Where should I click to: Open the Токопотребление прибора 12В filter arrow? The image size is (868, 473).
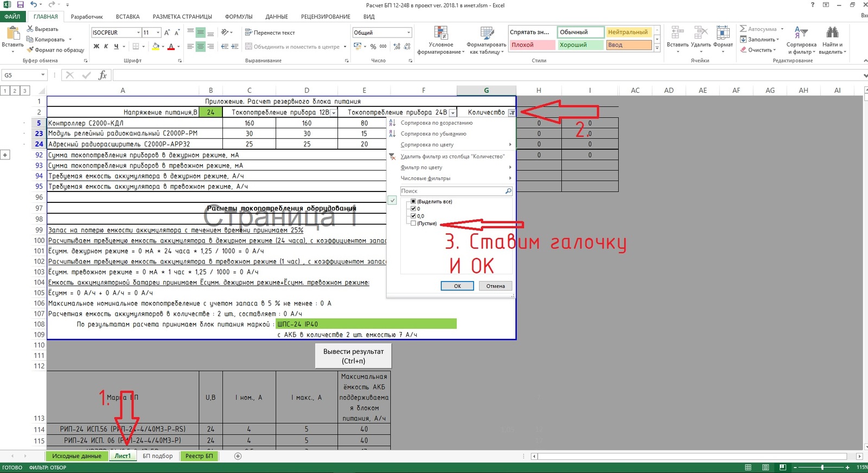click(x=334, y=113)
